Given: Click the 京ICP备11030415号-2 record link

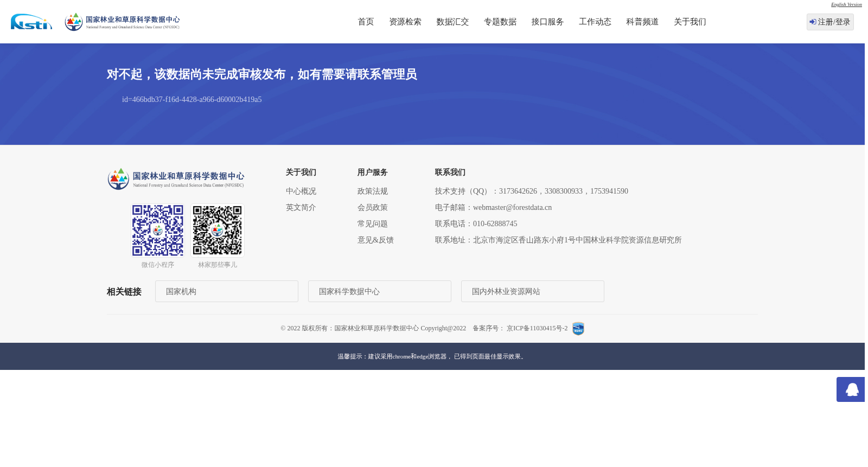Looking at the screenshot, I should pyautogui.click(x=537, y=328).
